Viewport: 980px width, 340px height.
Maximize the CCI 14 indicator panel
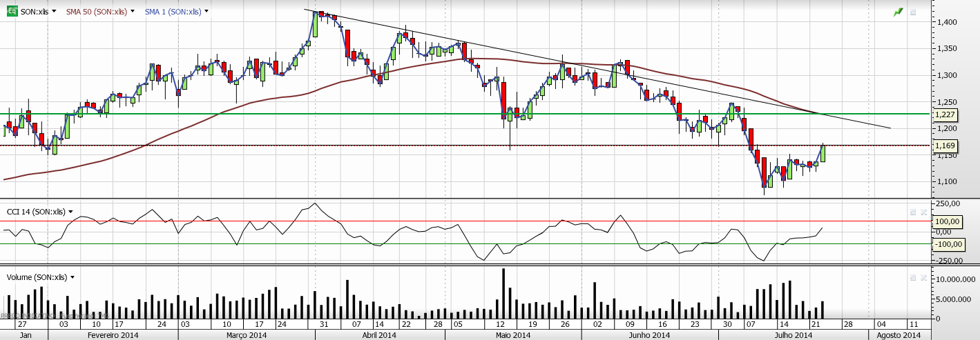[x=912, y=212]
